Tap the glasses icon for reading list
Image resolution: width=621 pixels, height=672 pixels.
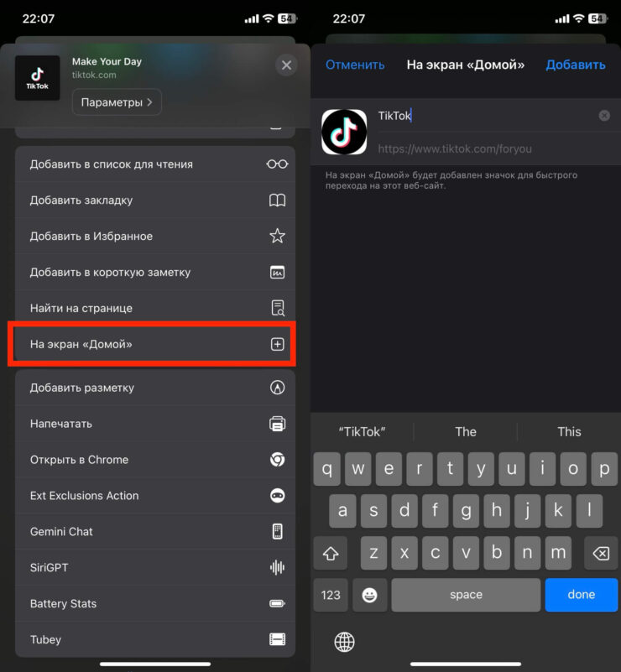point(277,164)
